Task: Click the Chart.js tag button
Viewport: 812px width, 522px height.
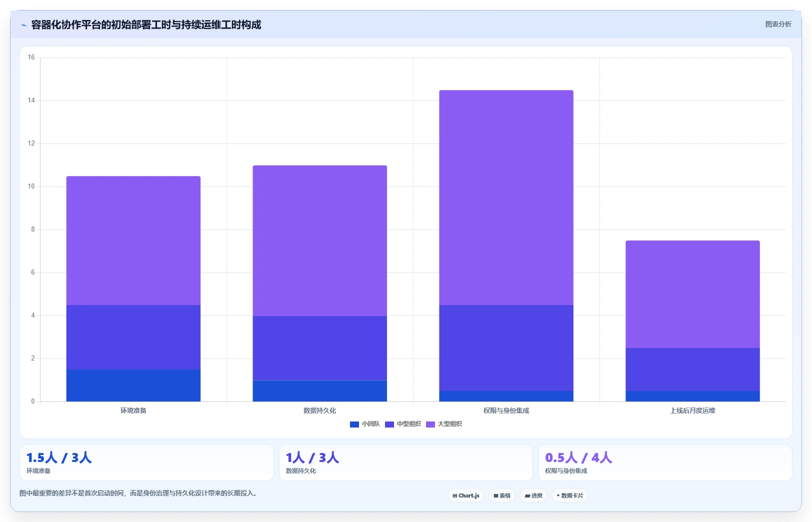Action: click(466, 495)
